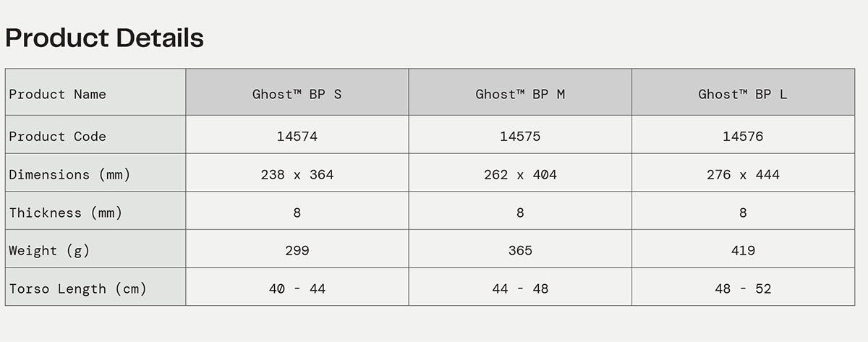Image resolution: width=868 pixels, height=342 pixels.
Task: Click the 419 weight value
Action: click(743, 251)
